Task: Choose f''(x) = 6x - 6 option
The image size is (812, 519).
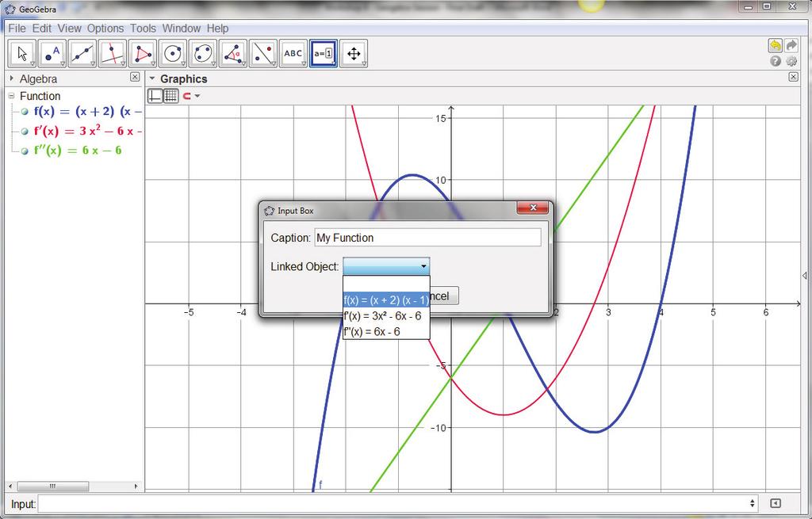Action: (386, 332)
